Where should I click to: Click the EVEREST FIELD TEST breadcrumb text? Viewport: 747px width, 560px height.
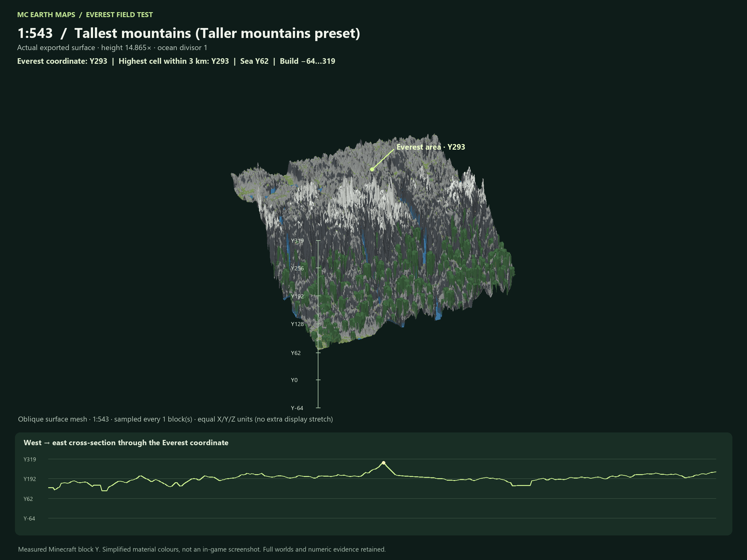(119, 15)
